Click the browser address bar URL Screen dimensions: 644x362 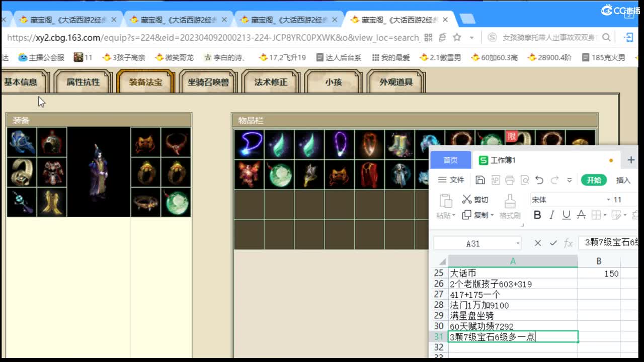pos(213,37)
